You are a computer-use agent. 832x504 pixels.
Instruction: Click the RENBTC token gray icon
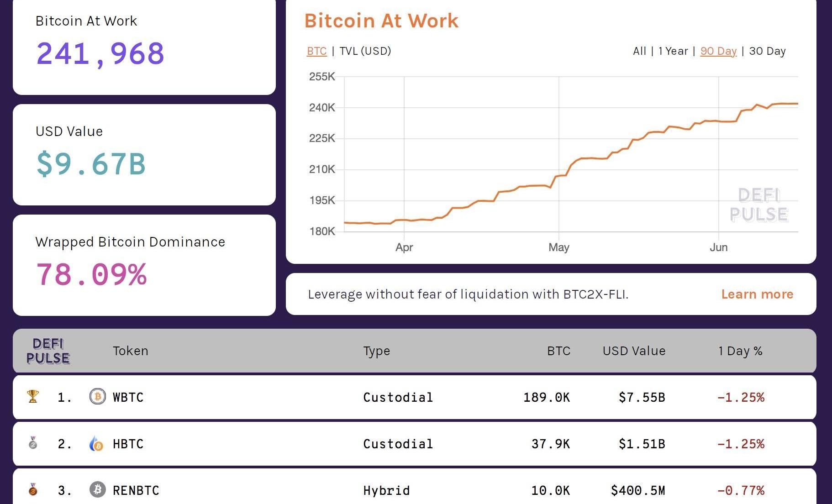(97, 490)
